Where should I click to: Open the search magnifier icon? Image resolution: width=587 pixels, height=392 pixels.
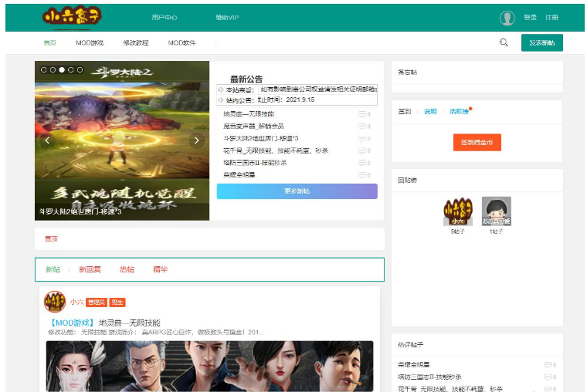pos(504,42)
